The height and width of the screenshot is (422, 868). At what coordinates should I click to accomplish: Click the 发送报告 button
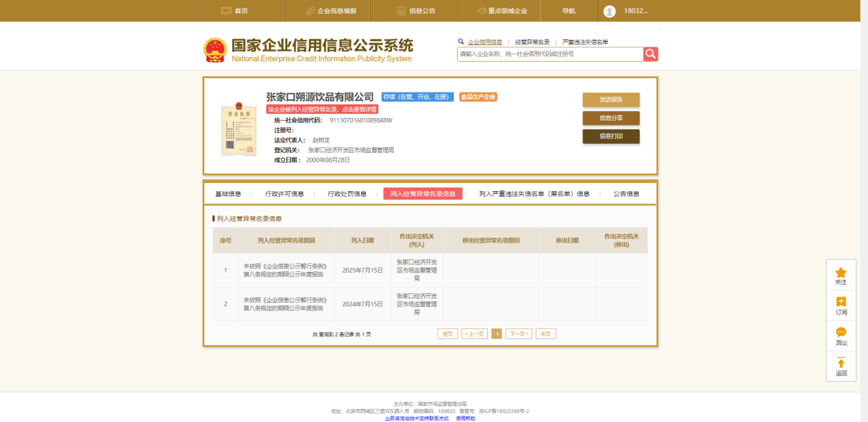[610, 100]
